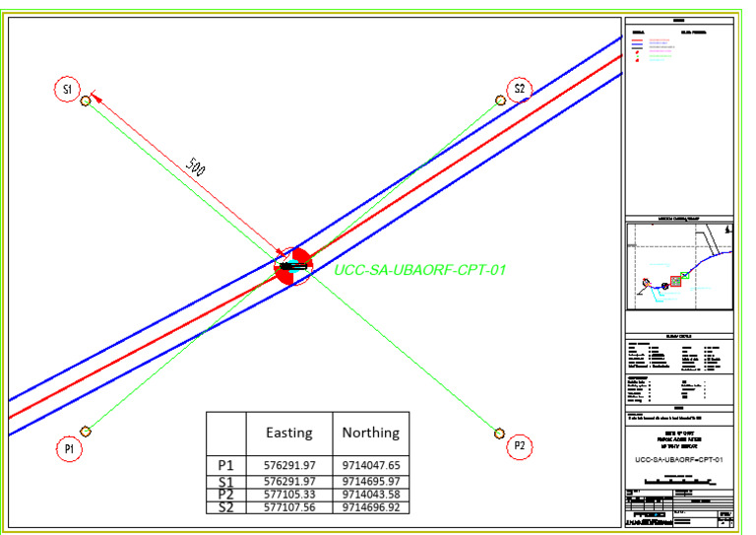Click the P1 row label in table

coord(225,465)
